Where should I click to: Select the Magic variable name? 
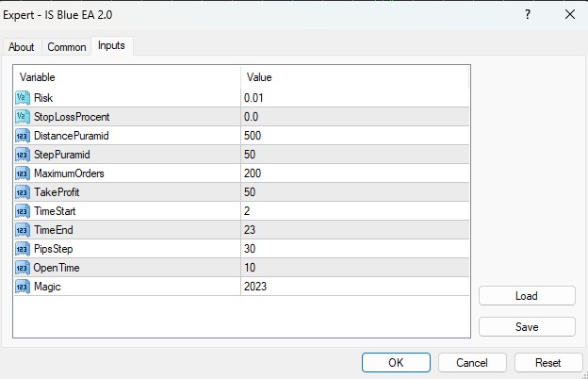pyautogui.click(x=47, y=287)
